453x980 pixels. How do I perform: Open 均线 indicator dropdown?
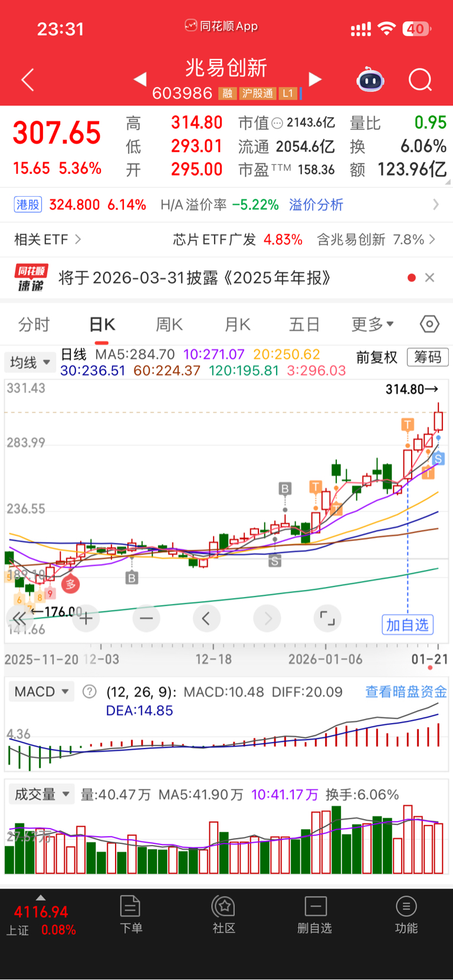(x=30, y=362)
